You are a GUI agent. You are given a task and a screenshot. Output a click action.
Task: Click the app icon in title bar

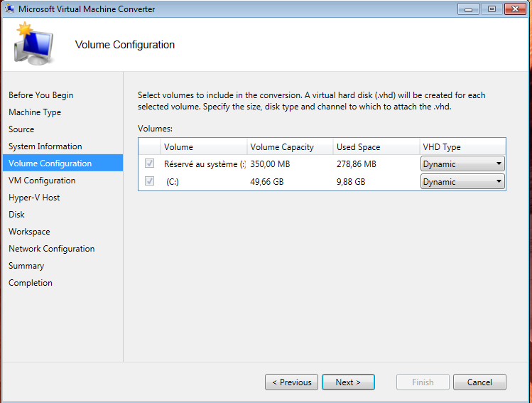click(x=9, y=9)
